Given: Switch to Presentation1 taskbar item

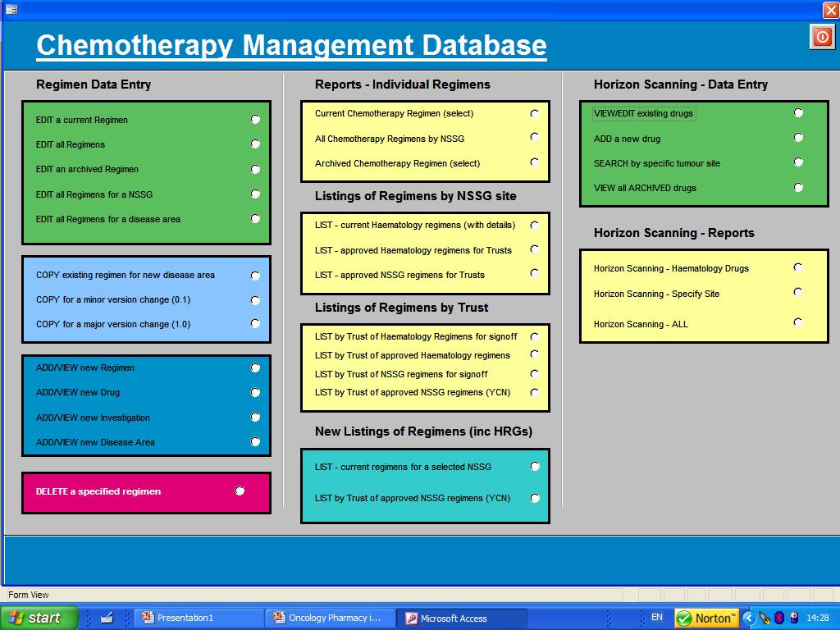Looking at the screenshot, I should (198, 618).
